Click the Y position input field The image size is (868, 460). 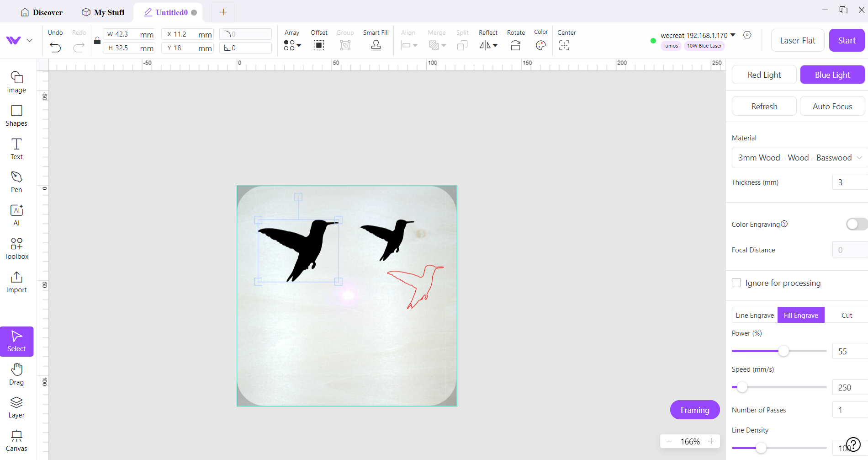[x=187, y=48]
